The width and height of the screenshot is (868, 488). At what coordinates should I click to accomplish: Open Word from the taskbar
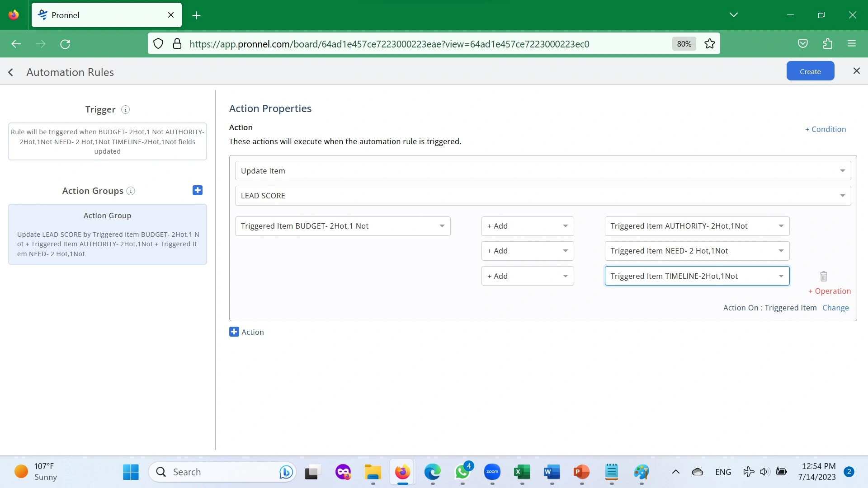click(x=552, y=472)
